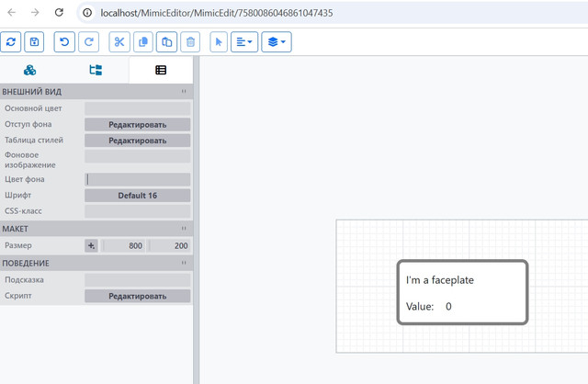The image size is (588, 384).
Task: Click the size plus icon next to Размер
Action: point(91,245)
